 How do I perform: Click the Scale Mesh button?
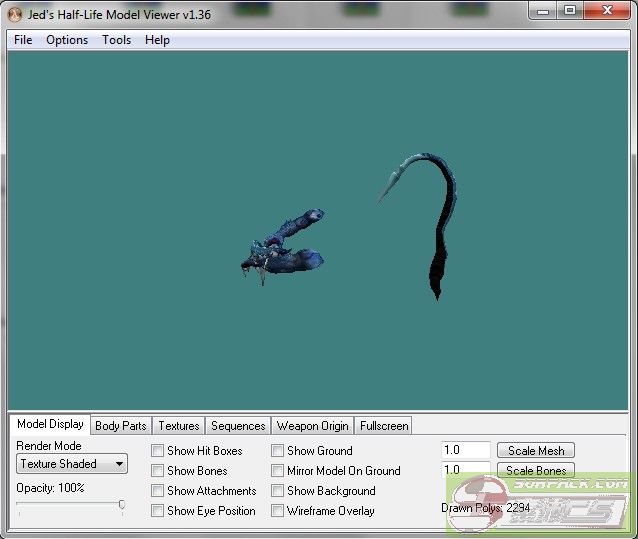(x=536, y=451)
